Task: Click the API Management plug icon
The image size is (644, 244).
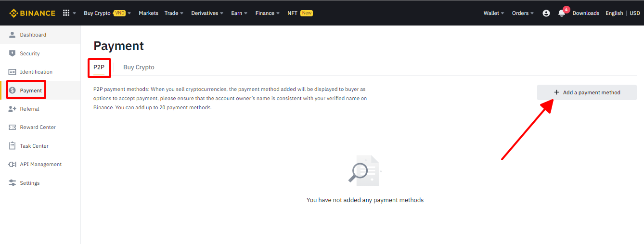Action: pyautogui.click(x=13, y=164)
